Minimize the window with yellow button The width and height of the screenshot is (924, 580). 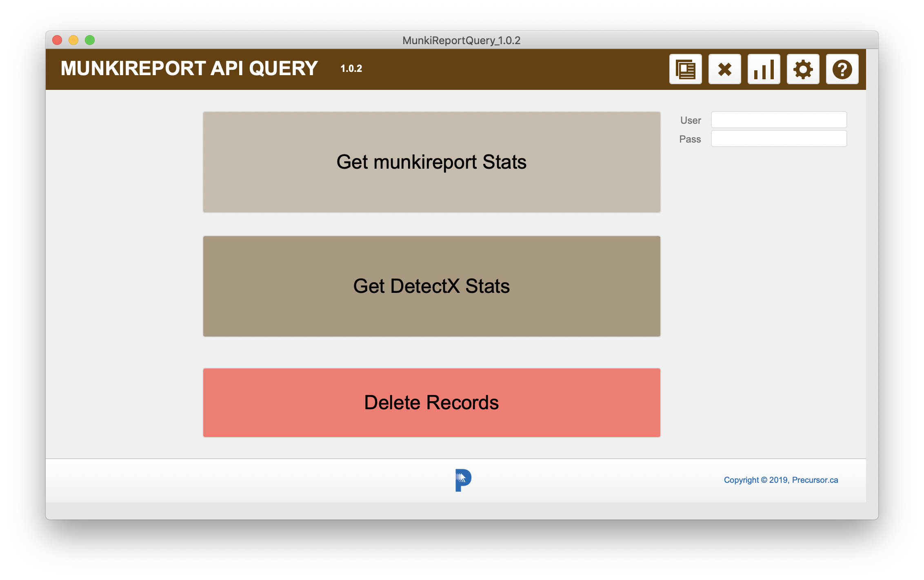[73, 40]
